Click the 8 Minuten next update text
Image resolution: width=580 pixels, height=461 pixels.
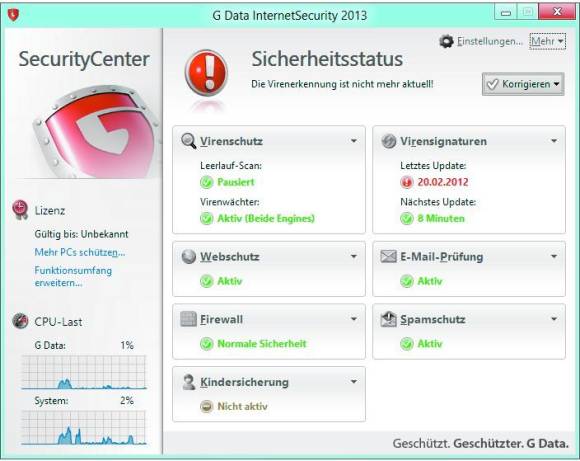coord(441,218)
